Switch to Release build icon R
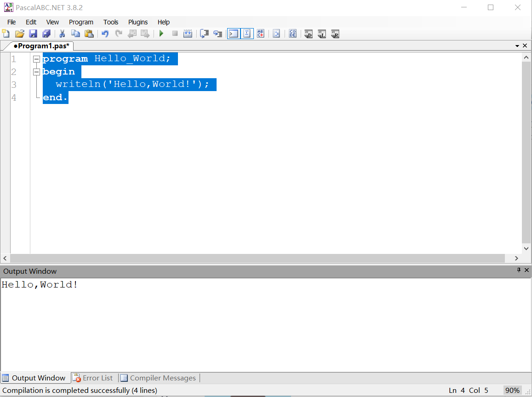Screen dimensions: 532x397 (x=335, y=34)
